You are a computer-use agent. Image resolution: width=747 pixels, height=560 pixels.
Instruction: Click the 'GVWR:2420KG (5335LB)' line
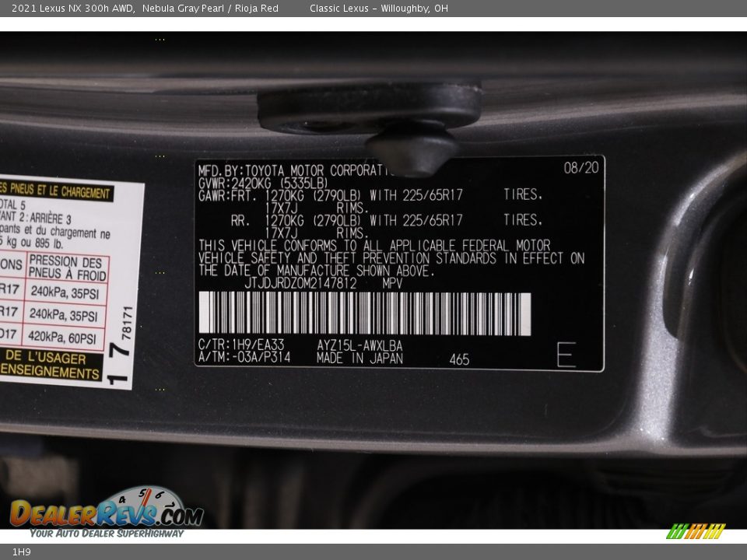click(263, 184)
